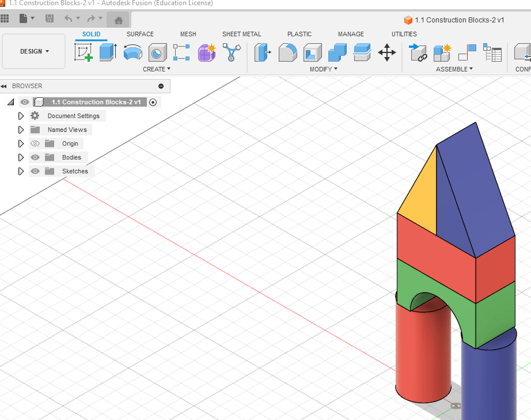The width and height of the screenshot is (531, 420).
Task: Select the Press Pull tool
Action: coord(263,53)
